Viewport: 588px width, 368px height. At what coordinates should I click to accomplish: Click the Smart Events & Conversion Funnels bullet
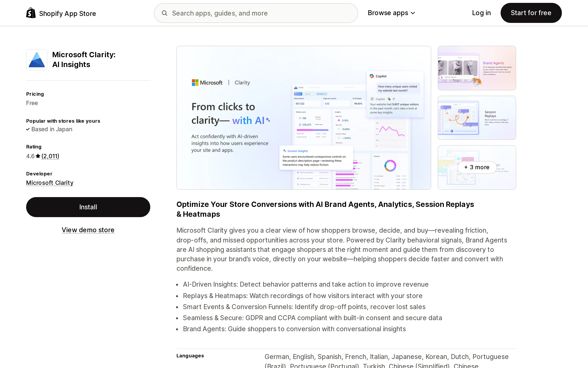click(x=304, y=307)
